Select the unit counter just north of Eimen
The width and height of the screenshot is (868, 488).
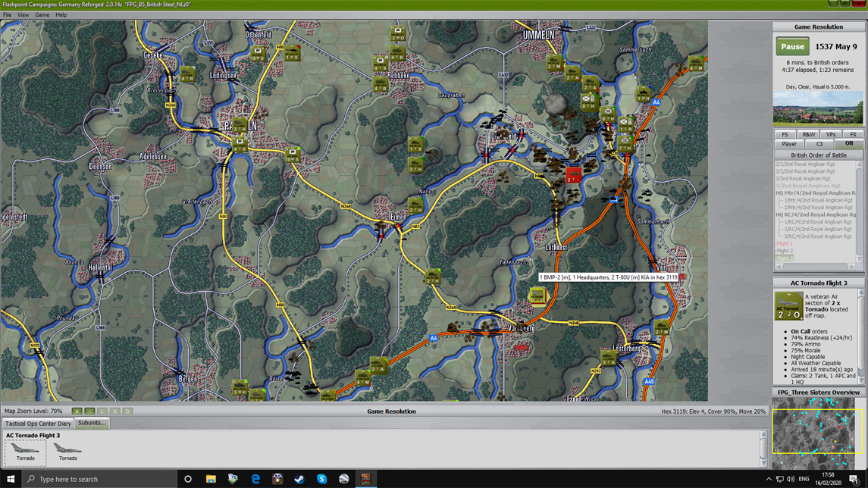coord(415,206)
